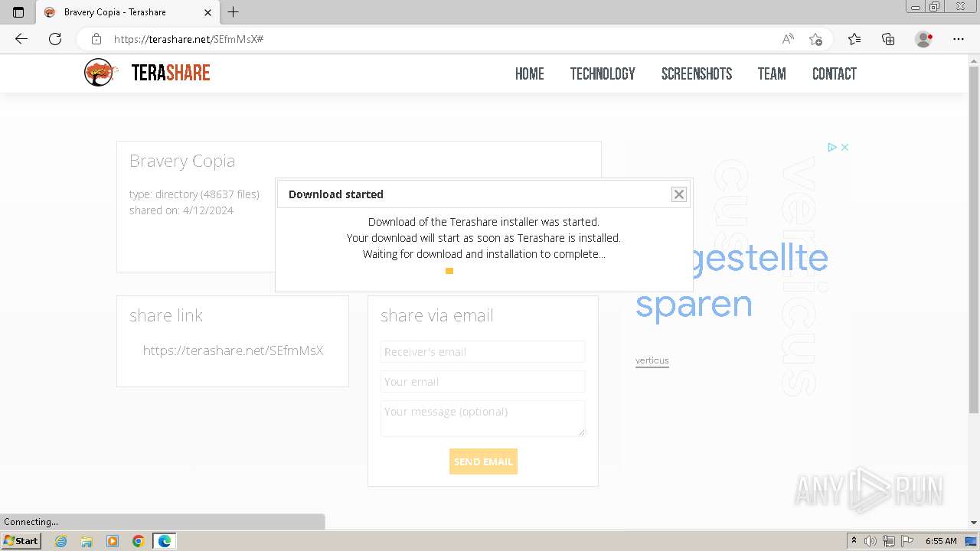The height and width of the screenshot is (551, 980).
Task: Open Edge tab actions menu
Action: coord(18,12)
